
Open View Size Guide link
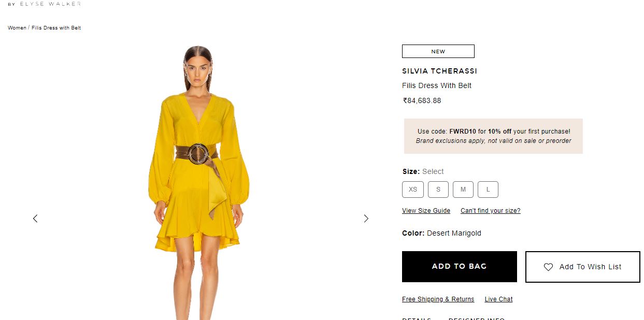(426, 211)
